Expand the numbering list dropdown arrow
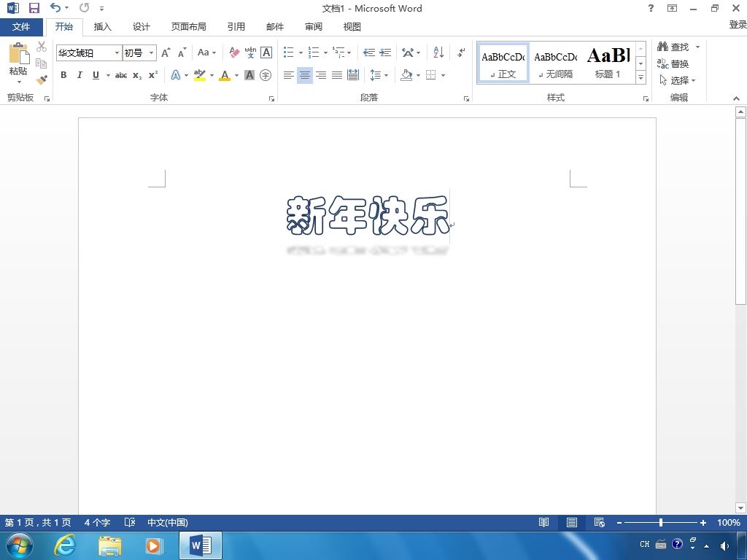The width and height of the screenshot is (747, 560). (x=325, y=52)
